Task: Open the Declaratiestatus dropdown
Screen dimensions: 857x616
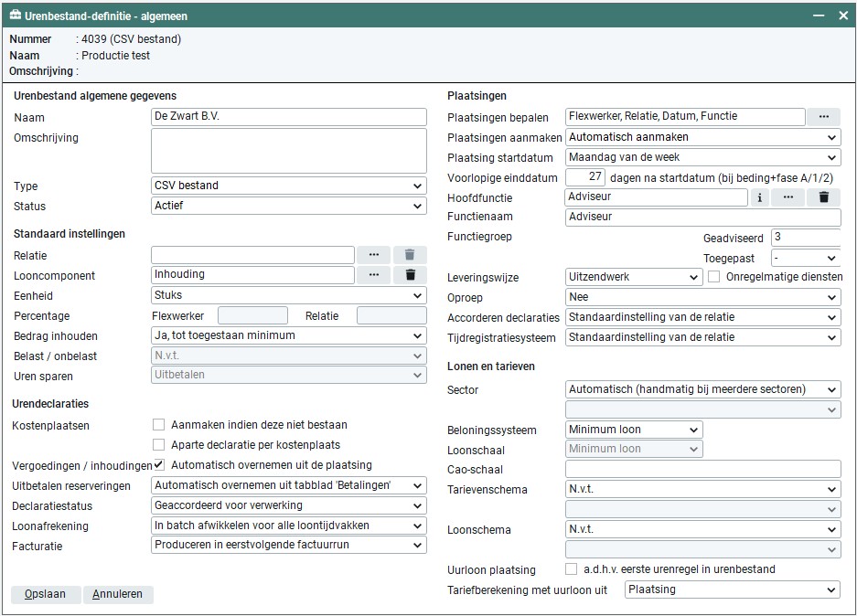Action: click(x=289, y=505)
